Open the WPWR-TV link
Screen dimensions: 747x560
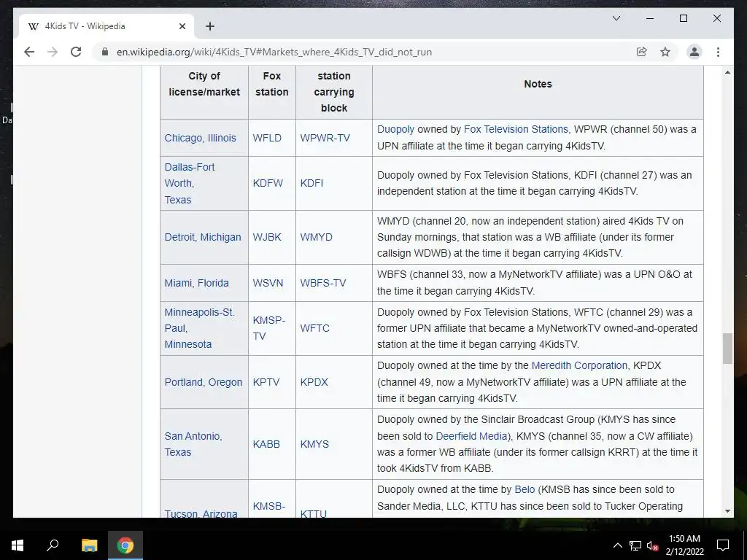(325, 138)
